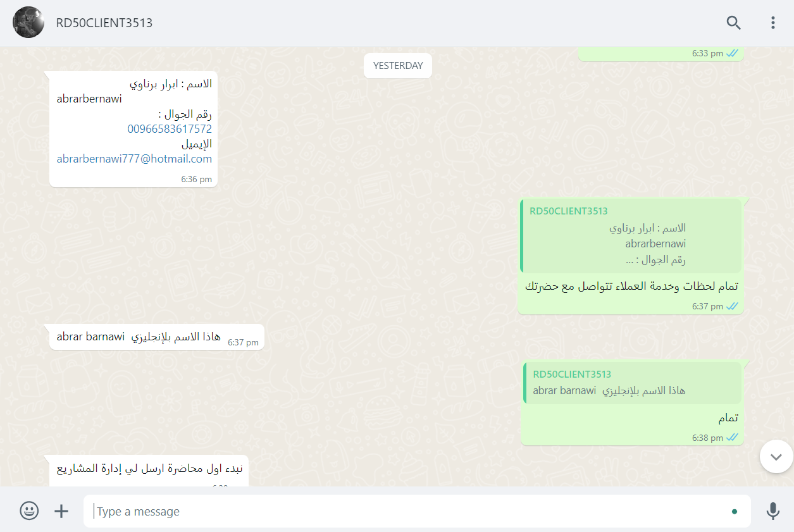This screenshot has height=532, width=794.
Task: Click the RD50CLIENT3513 contact name in header
Action: pos(104,23)
